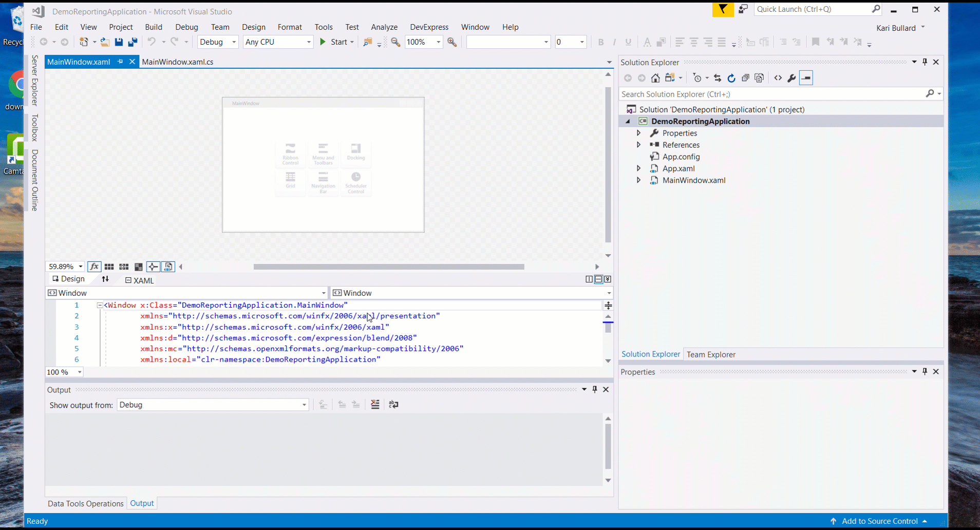Open the Analyze menu

[384, 27]
